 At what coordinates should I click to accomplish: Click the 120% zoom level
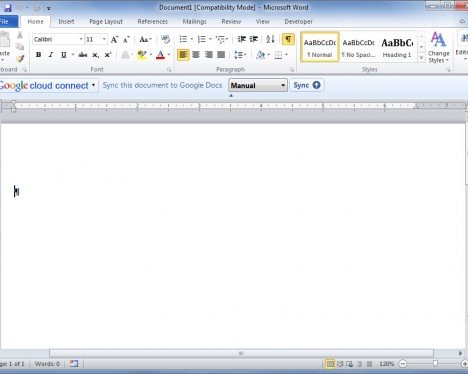click(387, 364)
